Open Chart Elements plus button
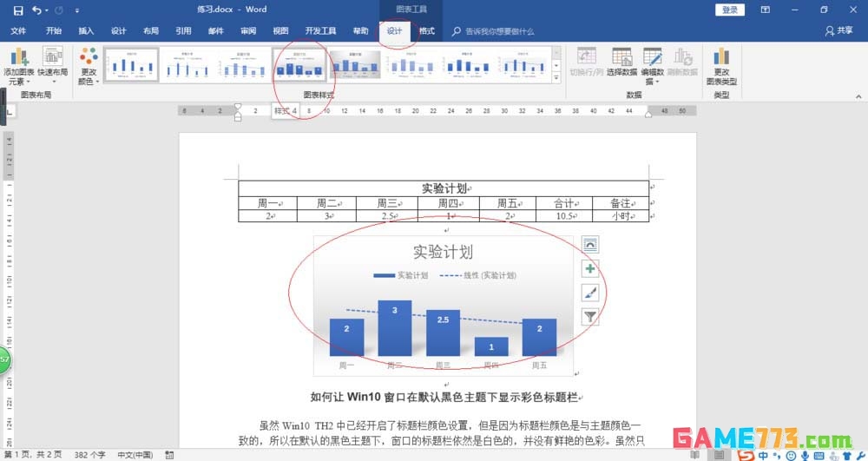868x461 pixels. tap(590, 268)
